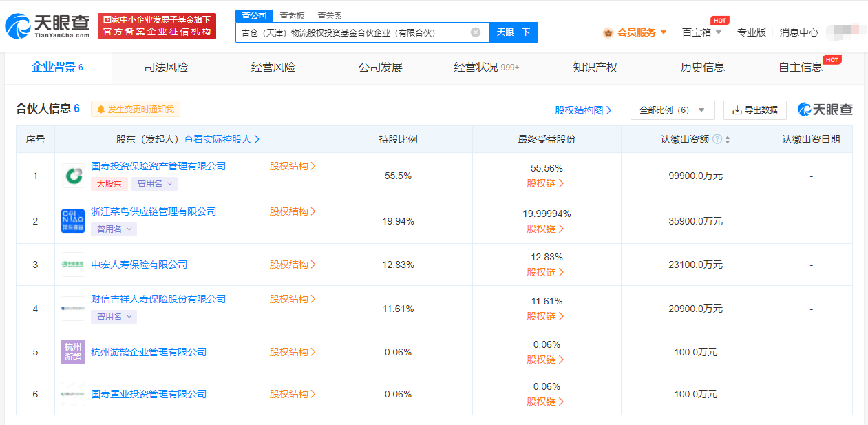Expand 曾用名 for 财信吉祥人寿保险股份有限公司
The width and height of the screenshot is (868, 425).
[x=114, y=317]
